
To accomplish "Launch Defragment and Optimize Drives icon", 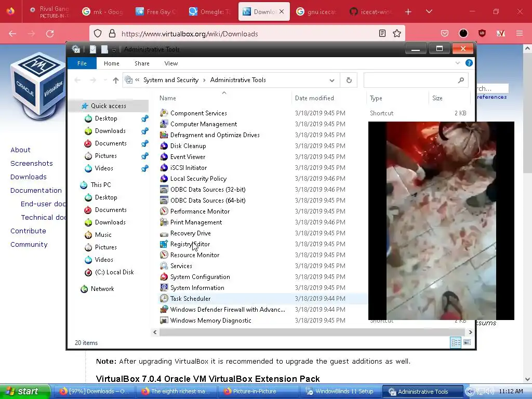I will tap(164, 135).
